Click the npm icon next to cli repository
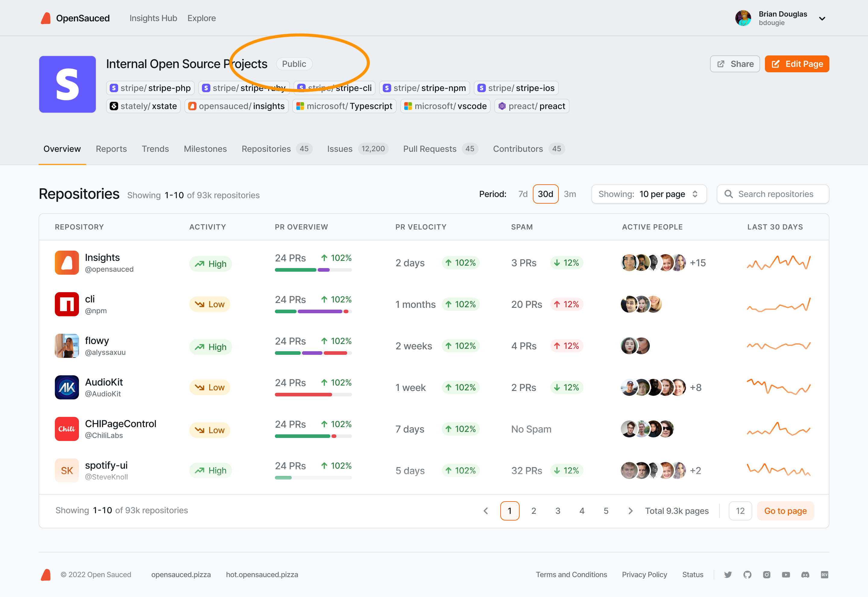Screen dimensions: 868x597 tap(67, 304)
